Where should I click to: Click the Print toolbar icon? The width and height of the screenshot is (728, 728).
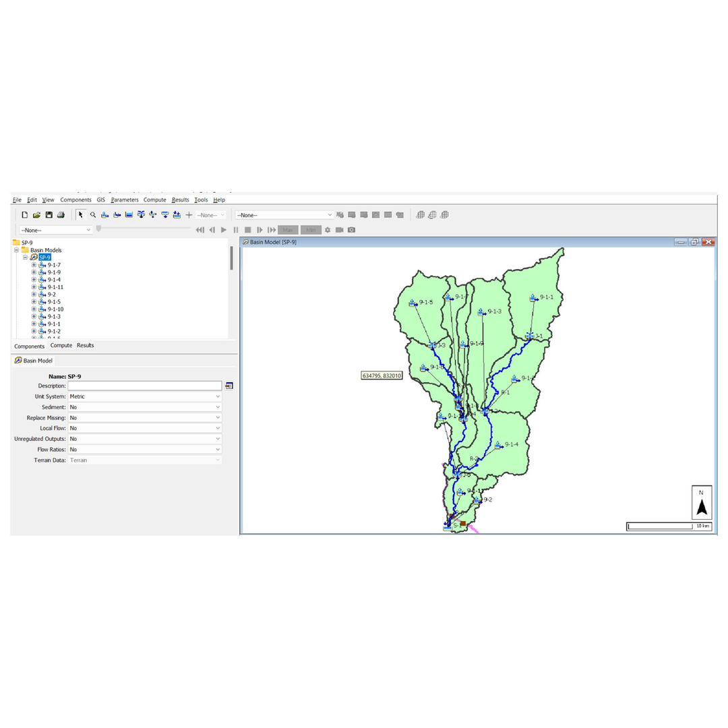(x=61, y=215)
